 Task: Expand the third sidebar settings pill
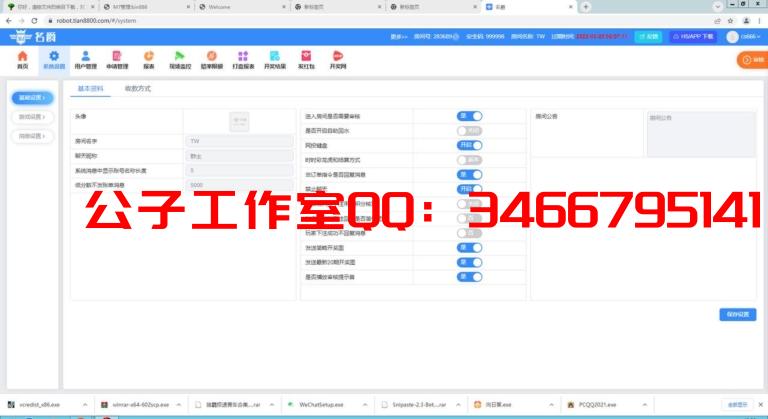pos(32,136)
